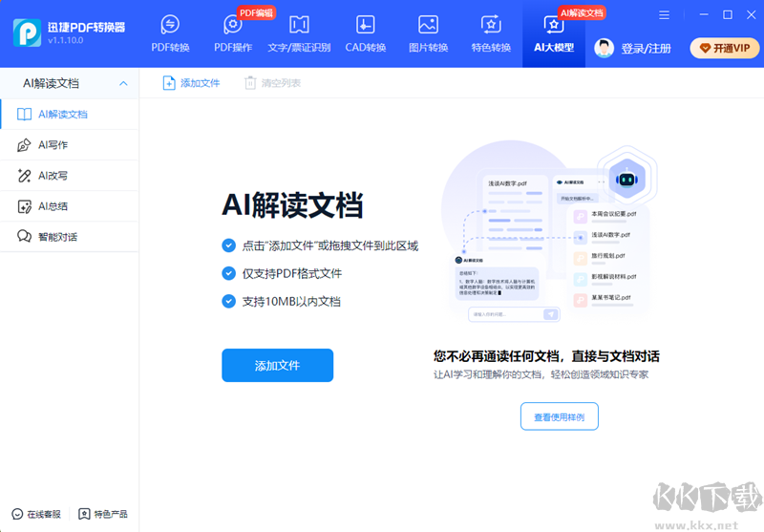Screen dimensions: 764x532
Task: Click the blue 添加文件 button
Action: [x=277, y=365]
